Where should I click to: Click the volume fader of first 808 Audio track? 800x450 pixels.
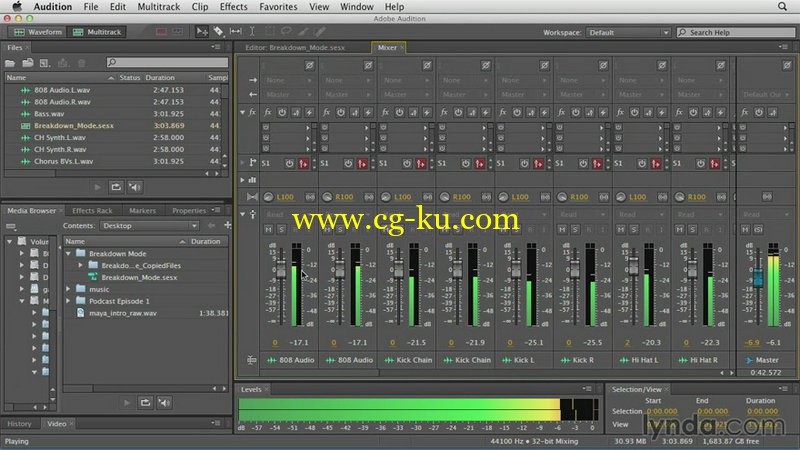pyautogui.click(x=281, y=269)
